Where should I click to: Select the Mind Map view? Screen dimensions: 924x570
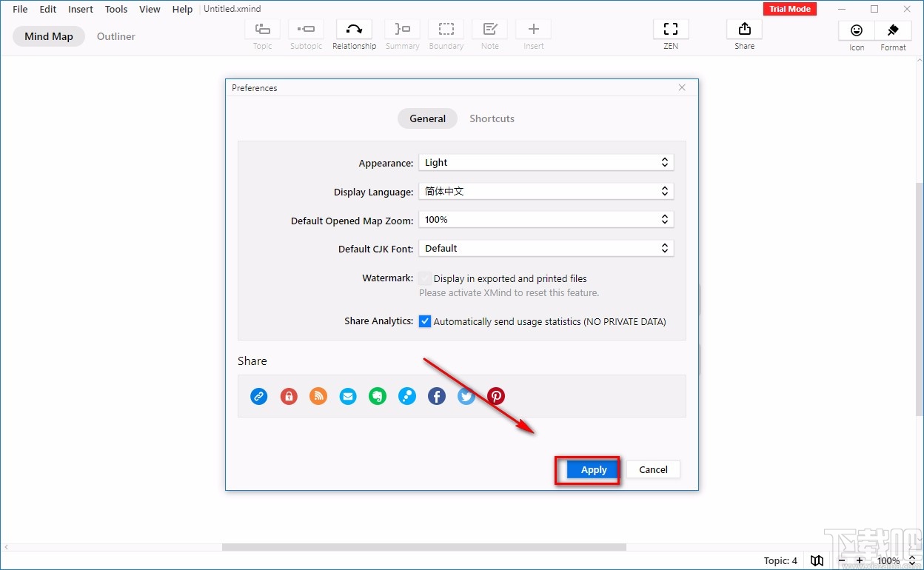pos(49,36)
